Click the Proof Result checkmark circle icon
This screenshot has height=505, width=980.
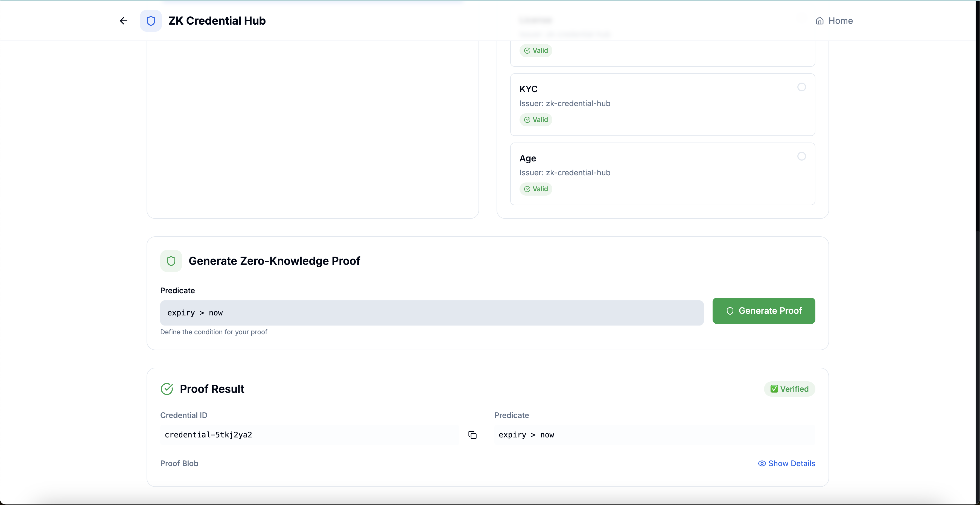(167, 388)
